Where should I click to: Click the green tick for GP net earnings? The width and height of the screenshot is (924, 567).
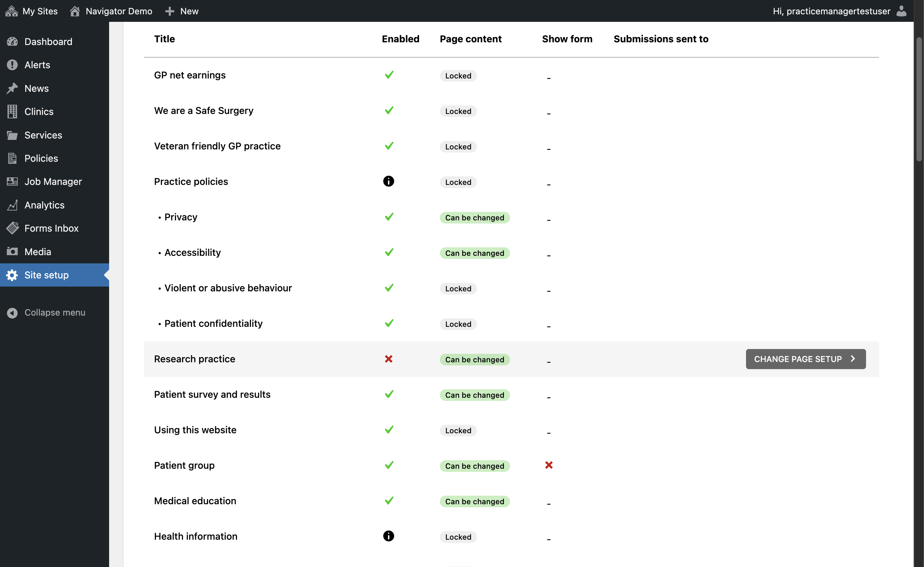(389, 75)
